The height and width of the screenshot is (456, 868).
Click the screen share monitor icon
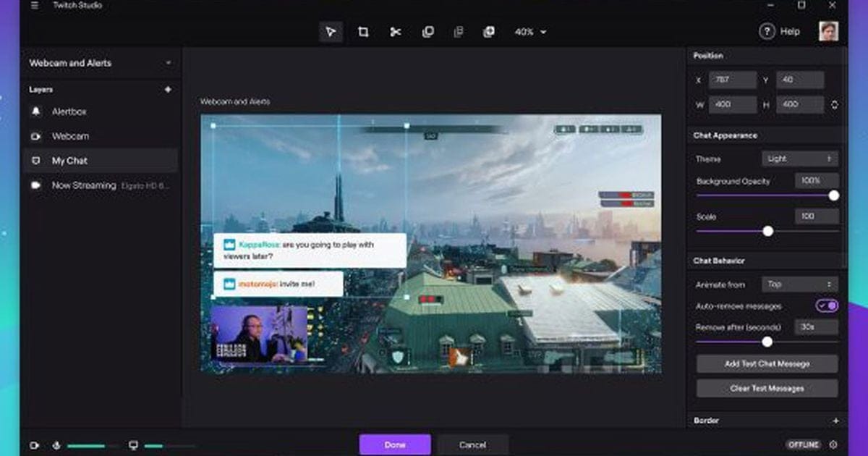[133, 446]
